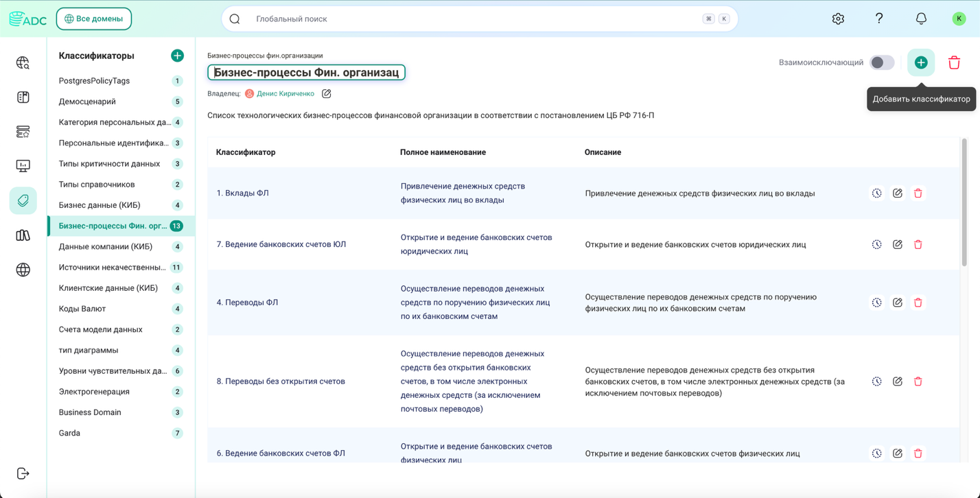Viewport: 980px width, 498px height.
Task: Open the glossary book sidebar icon
Action: tap(23, 97)
